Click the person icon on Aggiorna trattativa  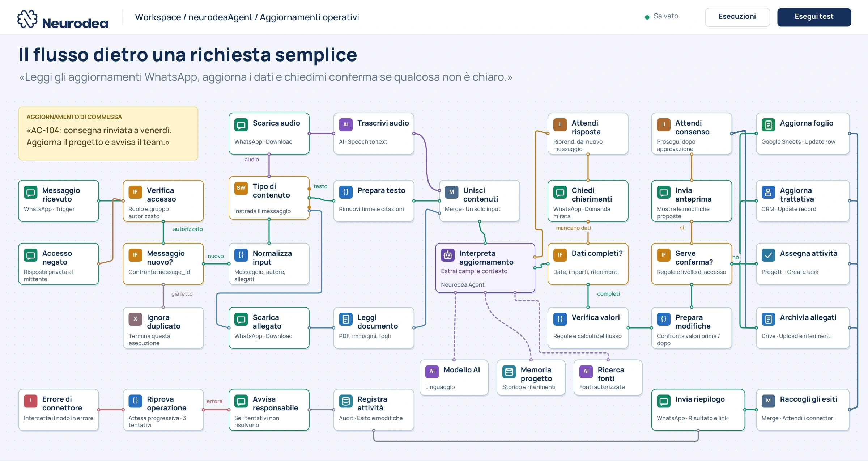click(768, 192)
